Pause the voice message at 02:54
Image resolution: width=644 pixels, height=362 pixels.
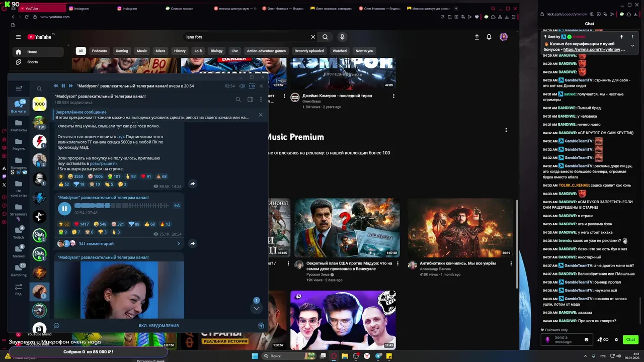coord(64,208)
